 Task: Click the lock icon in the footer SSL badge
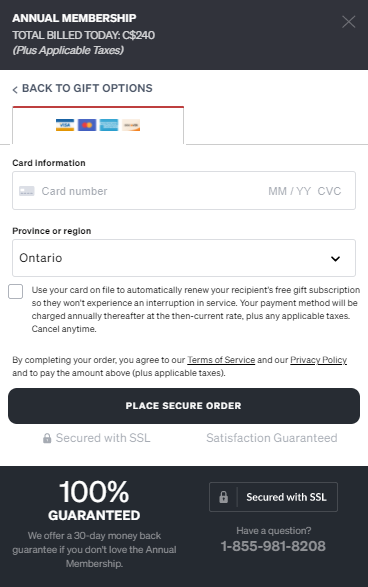(223, 497)
